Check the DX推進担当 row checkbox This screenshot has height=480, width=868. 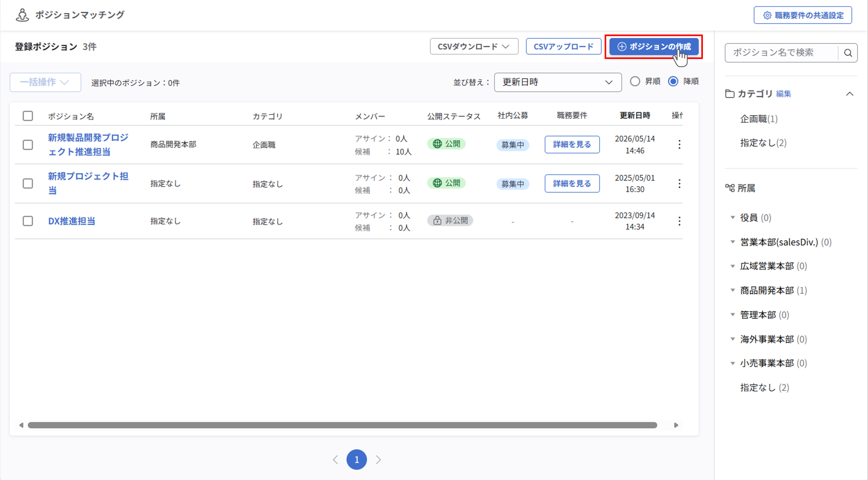tap(28, 221)
